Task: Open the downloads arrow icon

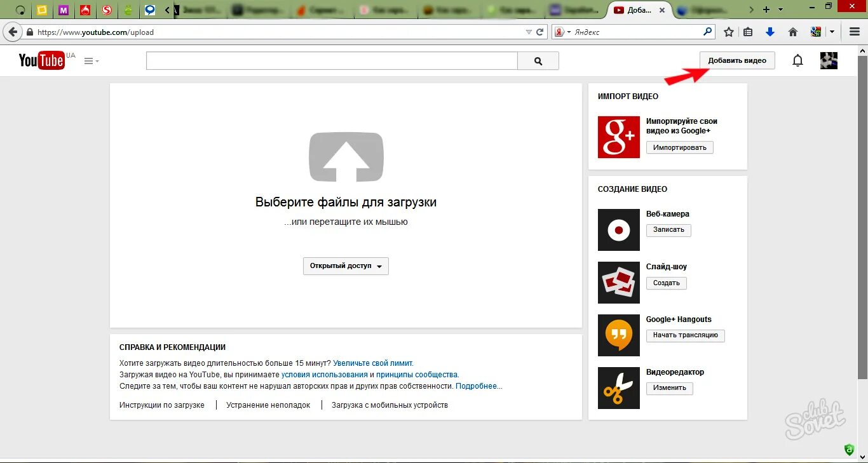Action: point(770,32)
